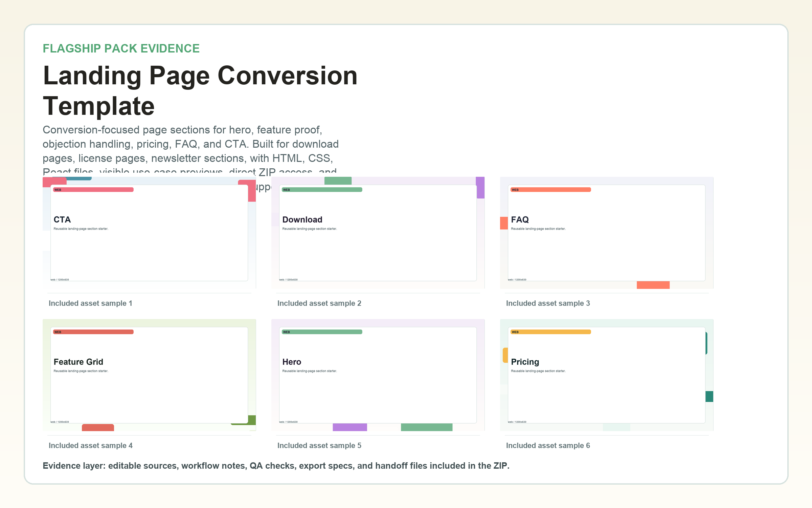Open the Hero sample thumbnail
This screenshot has height=508, width=812.
[x=378, y=375]
